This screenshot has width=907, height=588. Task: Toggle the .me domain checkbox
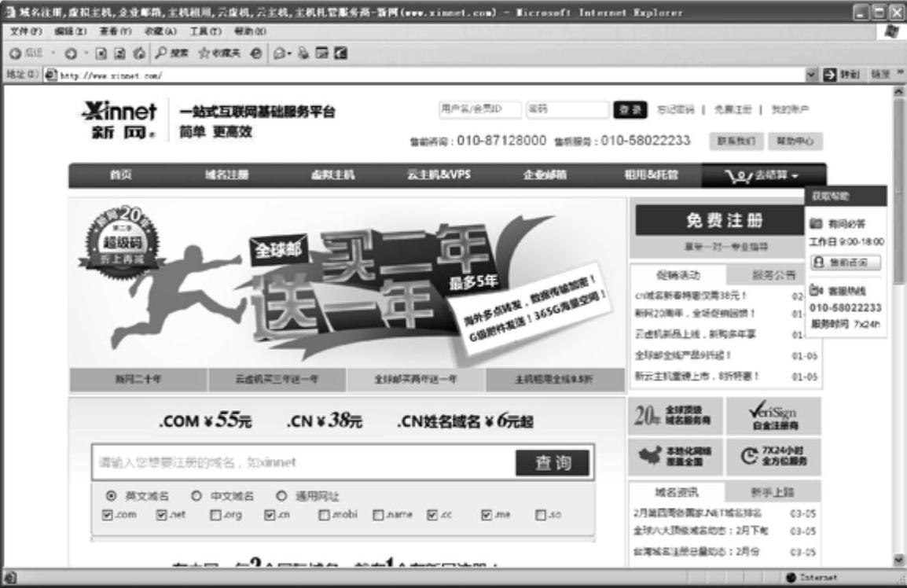click(x=487, y=514)
